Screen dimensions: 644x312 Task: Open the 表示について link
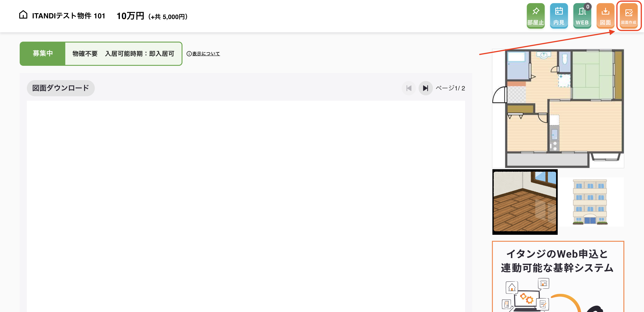pyautogui.click(x=206, y=53)
